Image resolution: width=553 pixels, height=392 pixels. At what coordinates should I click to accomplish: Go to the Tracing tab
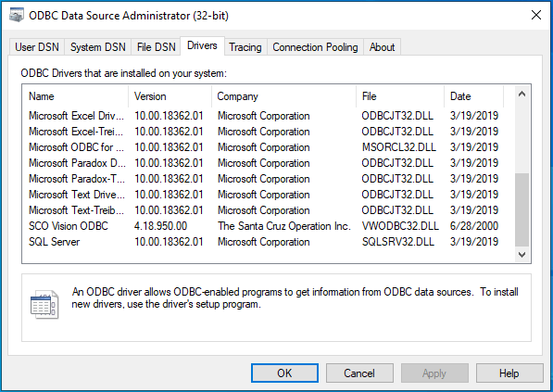245,47
